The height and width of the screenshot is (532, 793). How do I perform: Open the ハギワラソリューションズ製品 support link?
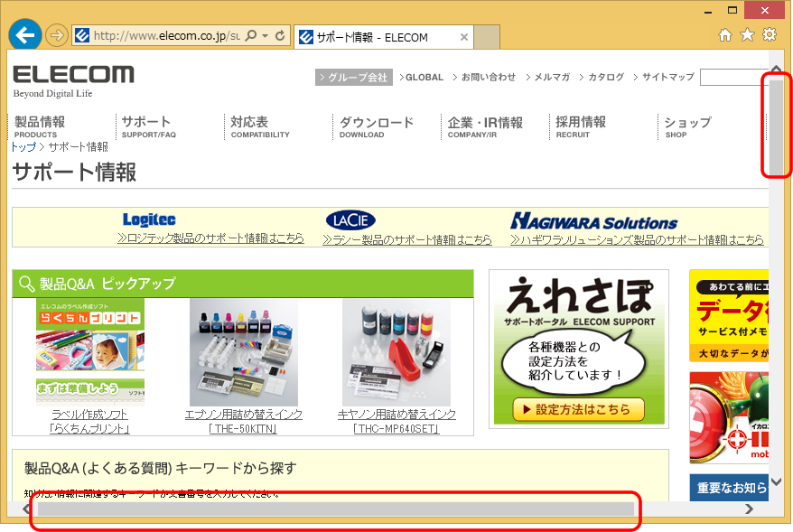click(637, 239)
